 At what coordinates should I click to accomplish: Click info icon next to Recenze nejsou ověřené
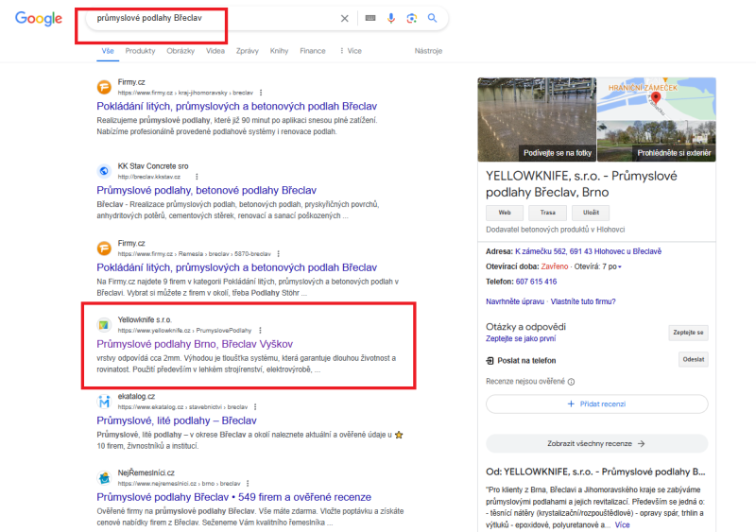572,382
